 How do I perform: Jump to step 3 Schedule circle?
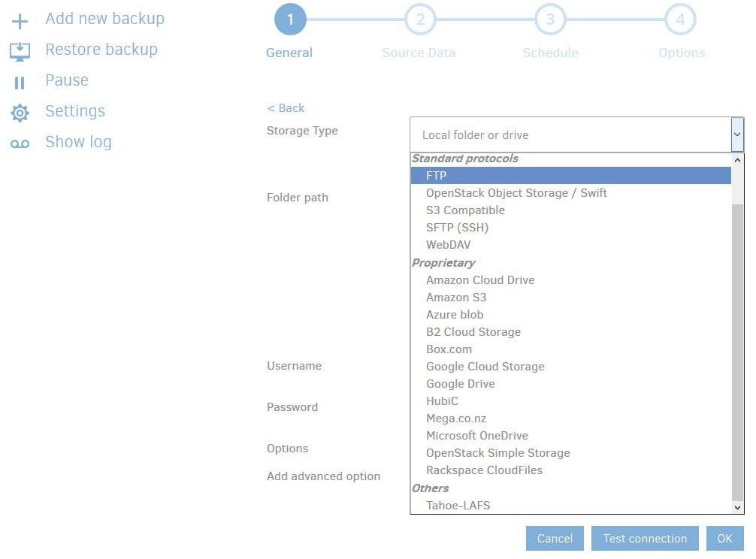(550, 20)
